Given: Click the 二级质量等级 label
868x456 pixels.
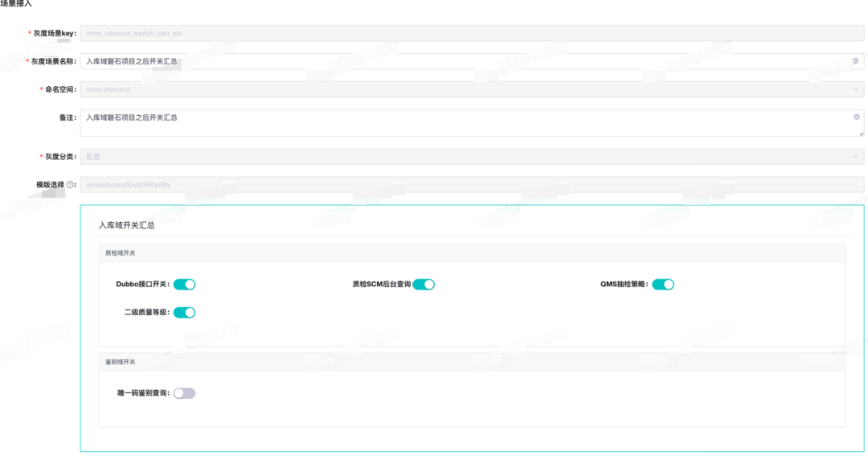Looking at the screenshot, I should [x=147, y=313].
